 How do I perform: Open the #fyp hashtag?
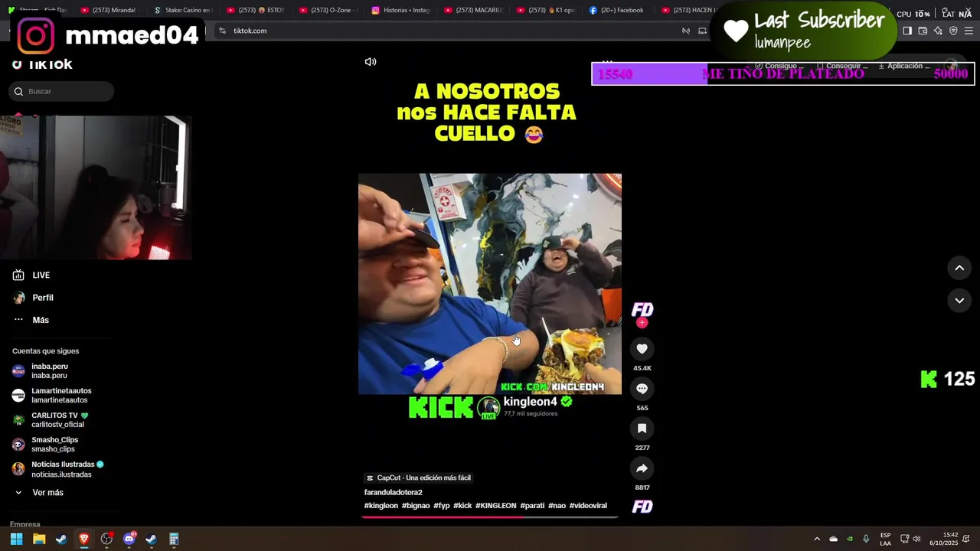point(442,506)
